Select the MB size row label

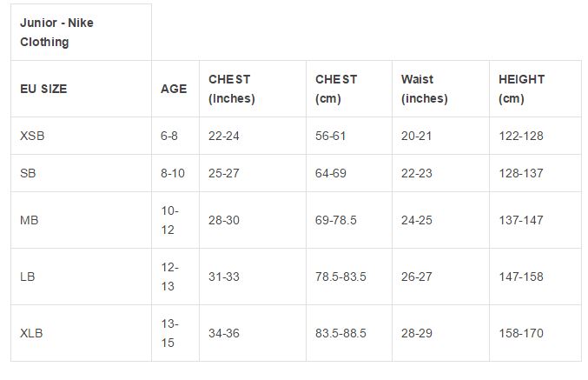pos(81,220)
